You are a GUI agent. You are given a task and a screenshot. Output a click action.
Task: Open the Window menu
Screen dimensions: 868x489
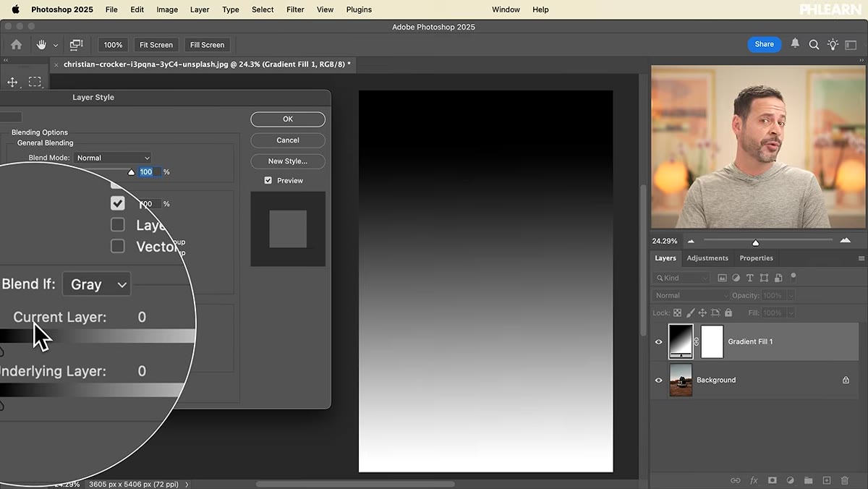(506, 9)
